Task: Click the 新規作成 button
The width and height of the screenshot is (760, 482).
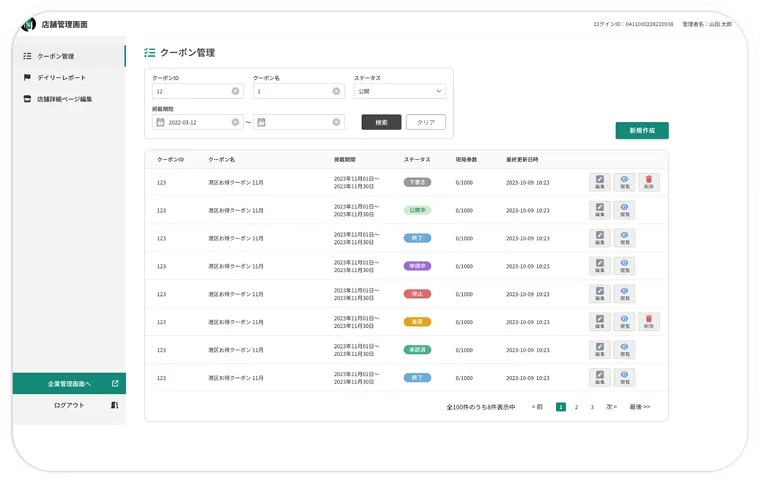Action: point(642,131)
